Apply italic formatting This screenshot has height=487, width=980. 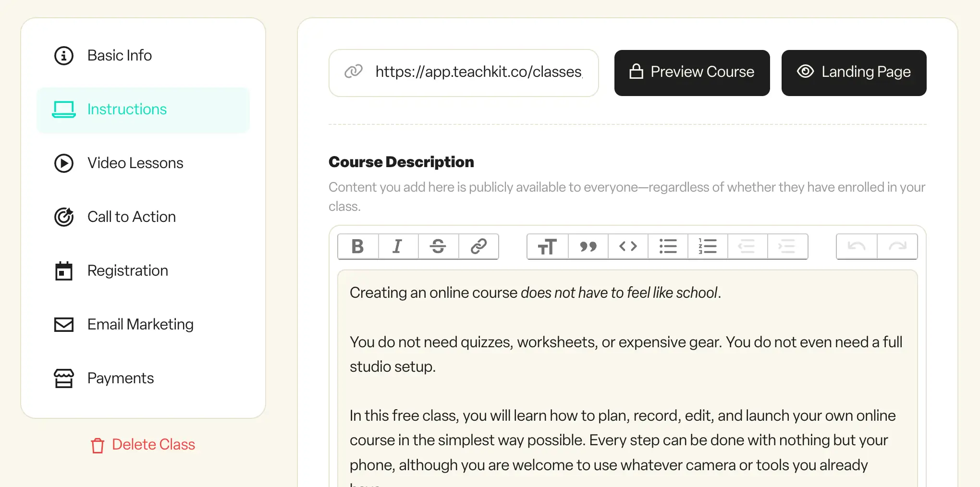click(398, 246)
